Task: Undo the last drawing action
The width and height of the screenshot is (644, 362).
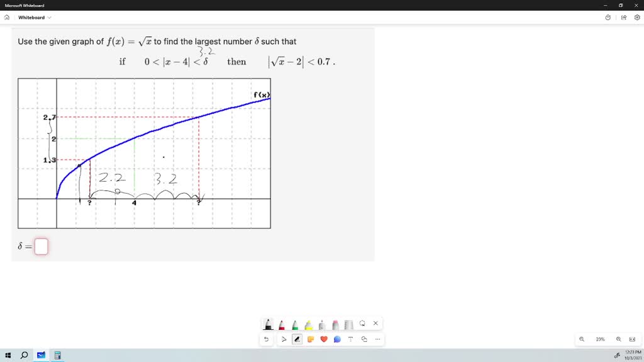Action: [266, 339]
